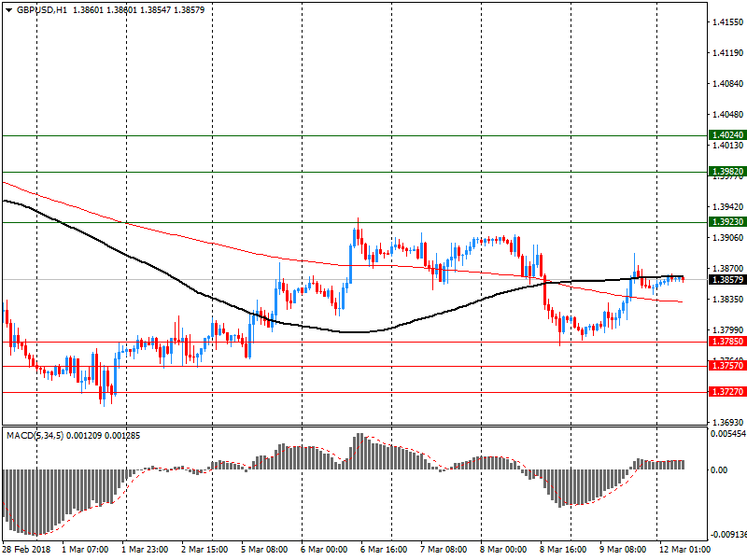Image resolution: width=747 pixels, height=560 pixels.
Task: Select the 1.37570 red support level label
Action: (727, 366)
